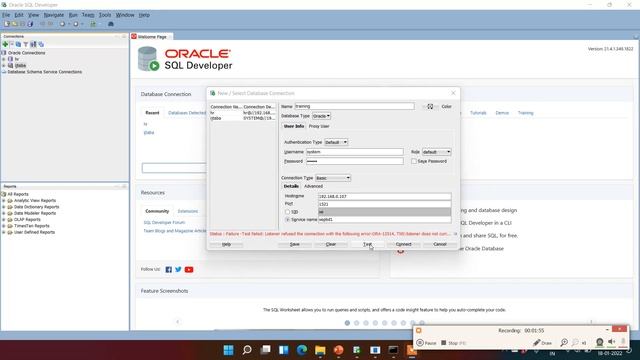The height and width of the screenshot is (360, 640).
Task: Click into the Port field
Action: click(384, 204)
